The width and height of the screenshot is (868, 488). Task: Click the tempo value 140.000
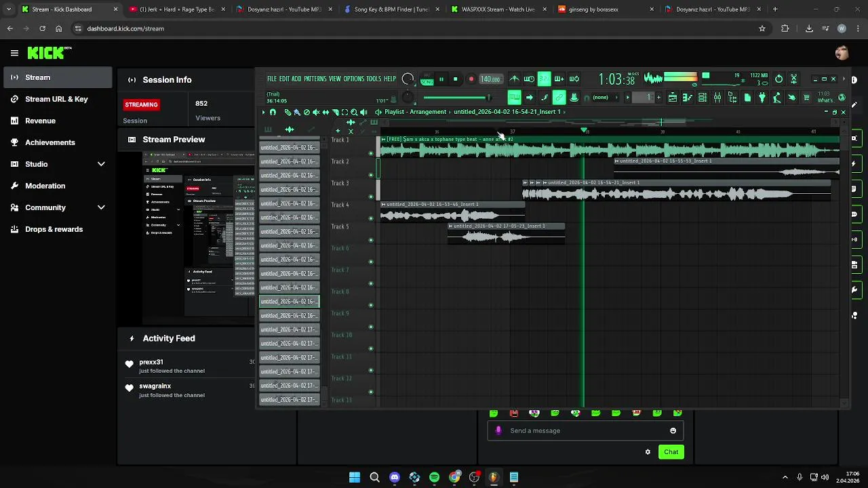point(492,79)
